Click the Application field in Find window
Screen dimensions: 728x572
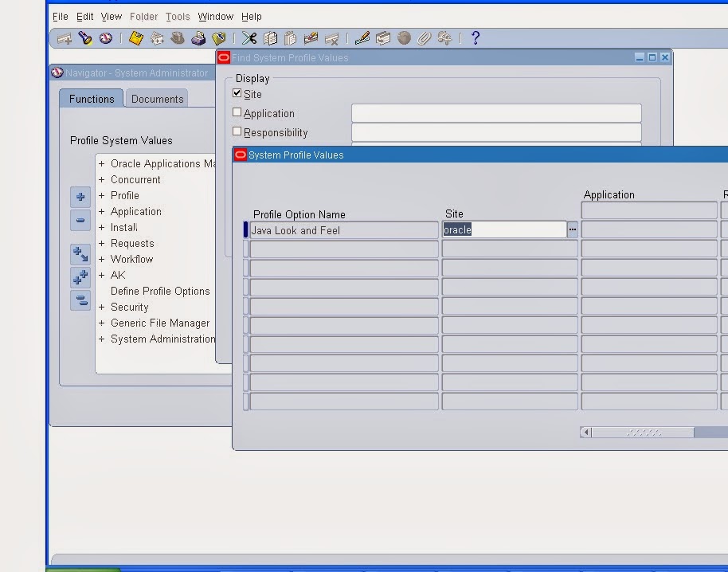(x=496, y=113)
